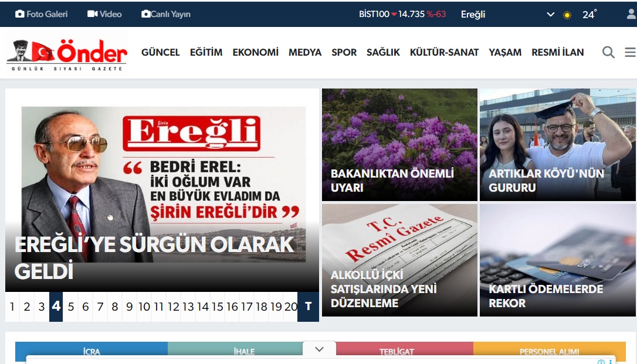The height and width of the screenshot is (364, 637).
Task: Go to slider page 13
Action: pyautogui.click(x=188, y=307)
